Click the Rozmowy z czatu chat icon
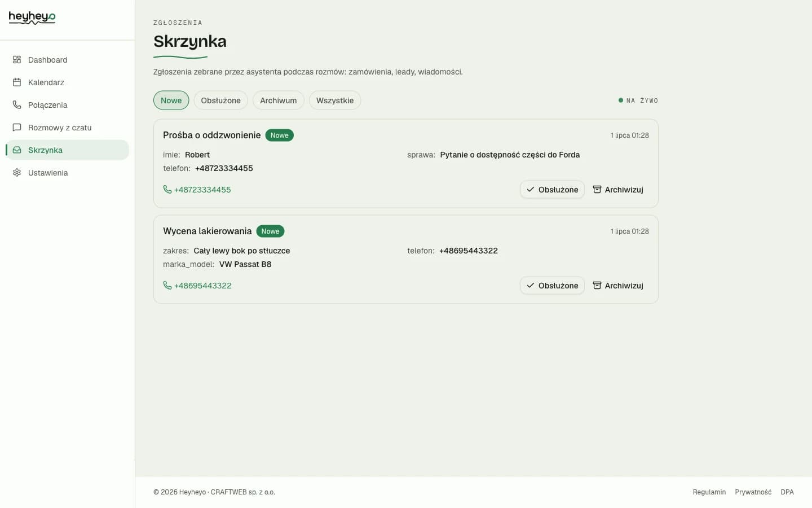This screenshot has height=508, width=812. tap(17, 128)
